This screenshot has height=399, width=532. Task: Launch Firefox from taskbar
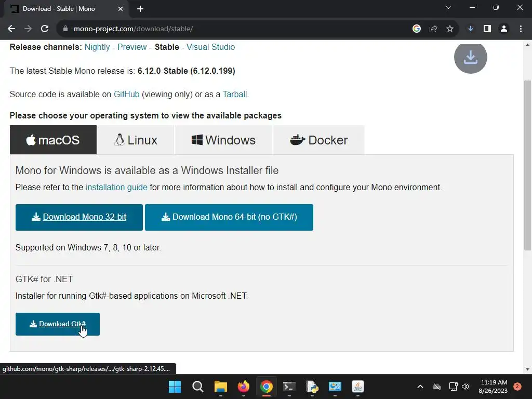(x=243, y=387)
